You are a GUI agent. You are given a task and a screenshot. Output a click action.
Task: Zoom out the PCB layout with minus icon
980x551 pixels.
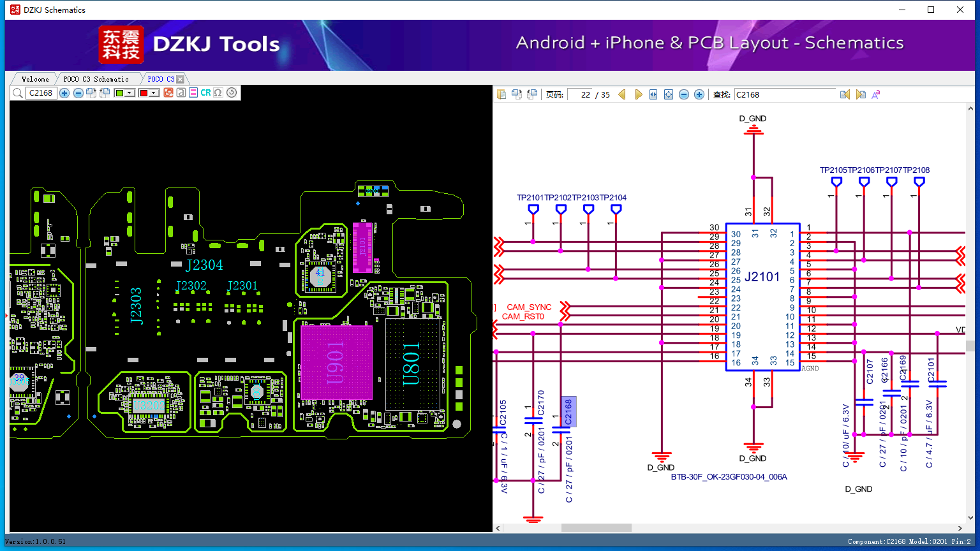point(78,93)
